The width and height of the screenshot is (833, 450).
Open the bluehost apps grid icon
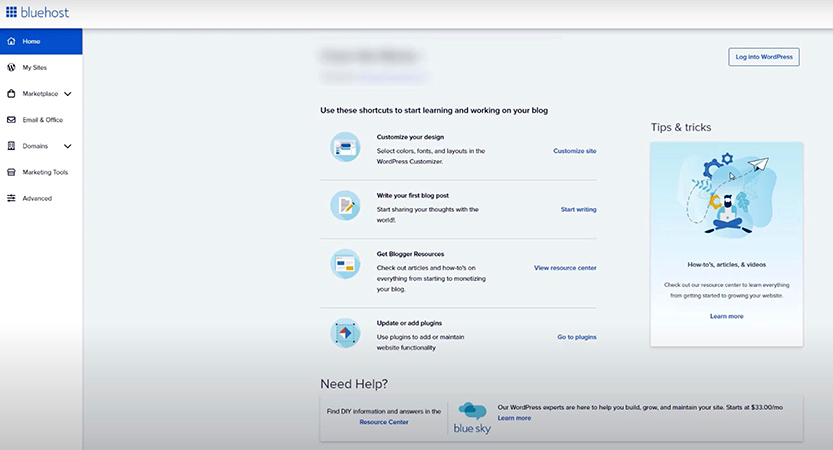pyautogui.click(x=11, y=12)
